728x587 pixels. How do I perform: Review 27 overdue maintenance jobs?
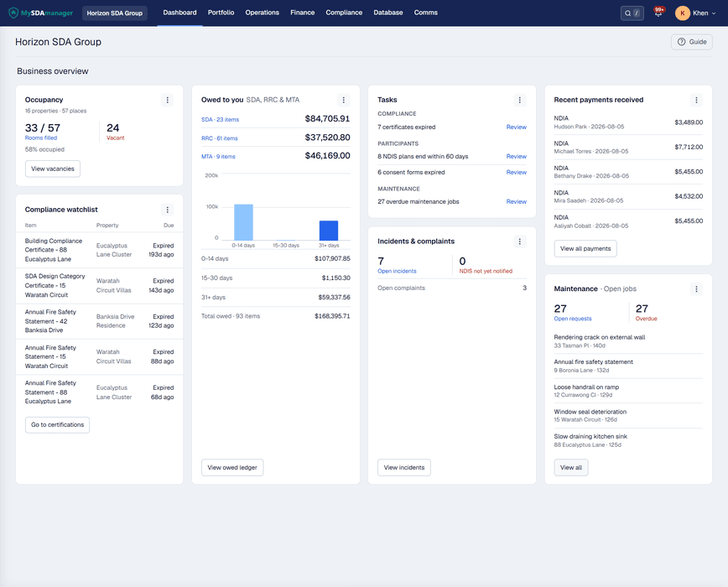tap(517, 202)
